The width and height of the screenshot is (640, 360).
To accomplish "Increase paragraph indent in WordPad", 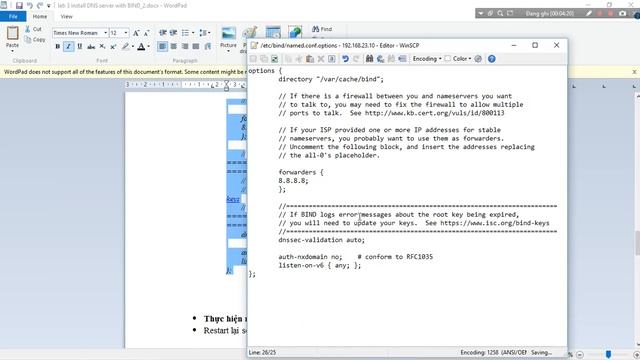I will pos(173,33).
